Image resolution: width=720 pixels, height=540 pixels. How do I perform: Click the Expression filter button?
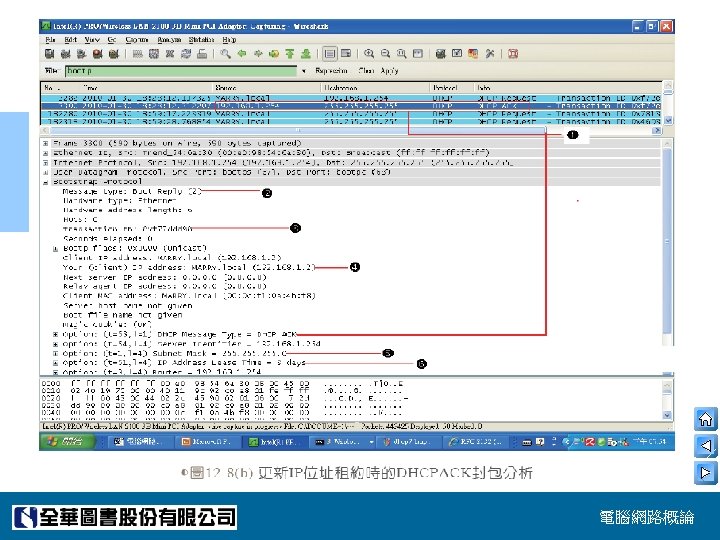coord(331,71)
